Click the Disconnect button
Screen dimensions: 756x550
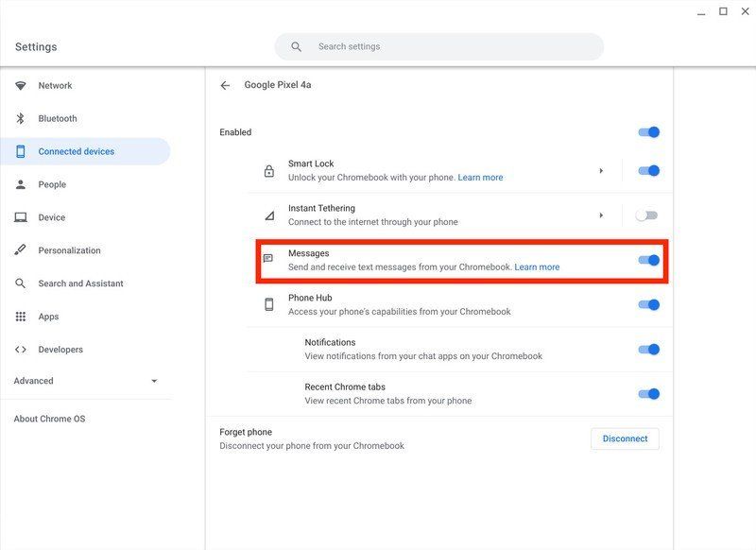(x=625, y=438)
